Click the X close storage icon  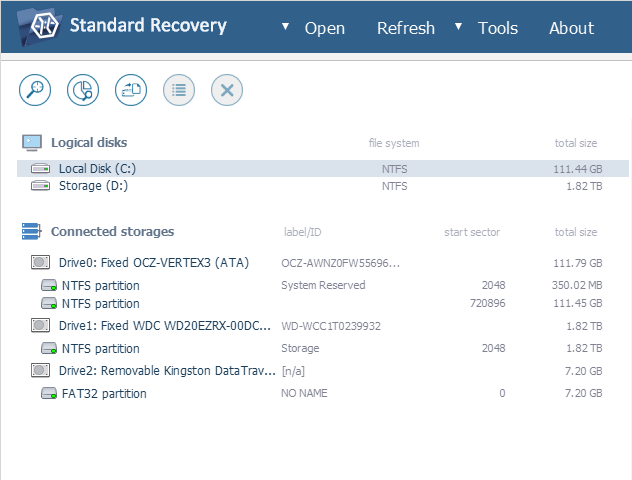[x=227, y=90]
